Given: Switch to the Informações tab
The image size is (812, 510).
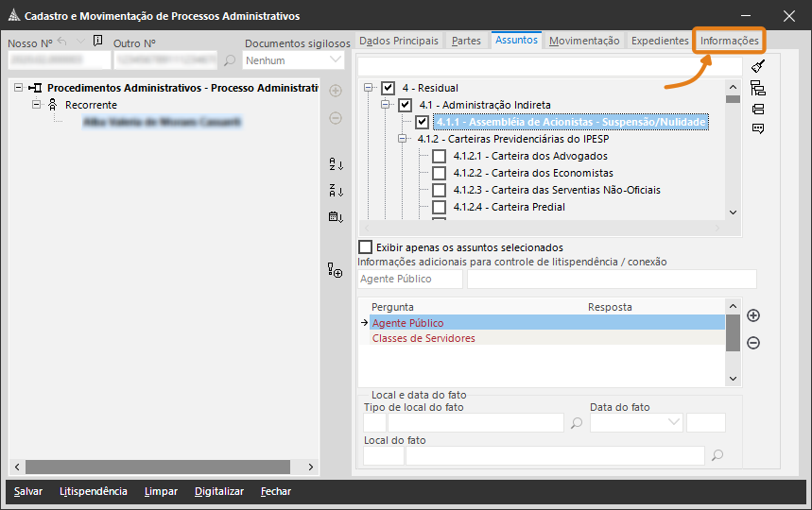Looking at the screenshot, I should [x=729, y=41].
